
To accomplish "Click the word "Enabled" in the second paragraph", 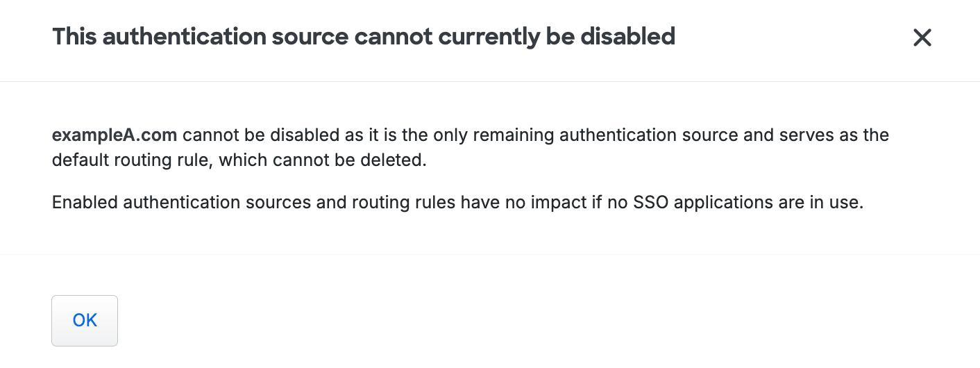I will (84, 203).
